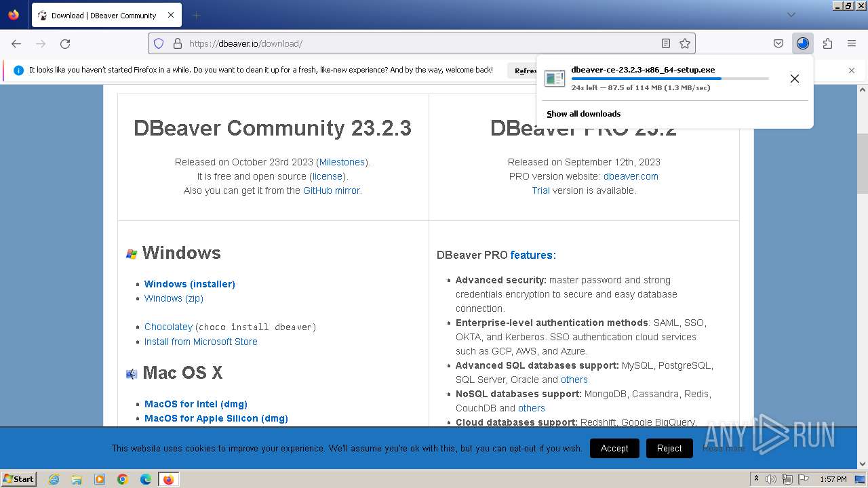The image size is (868, 488).
Task: Expand the list all tabs chevron
Action: coord(791,15)
